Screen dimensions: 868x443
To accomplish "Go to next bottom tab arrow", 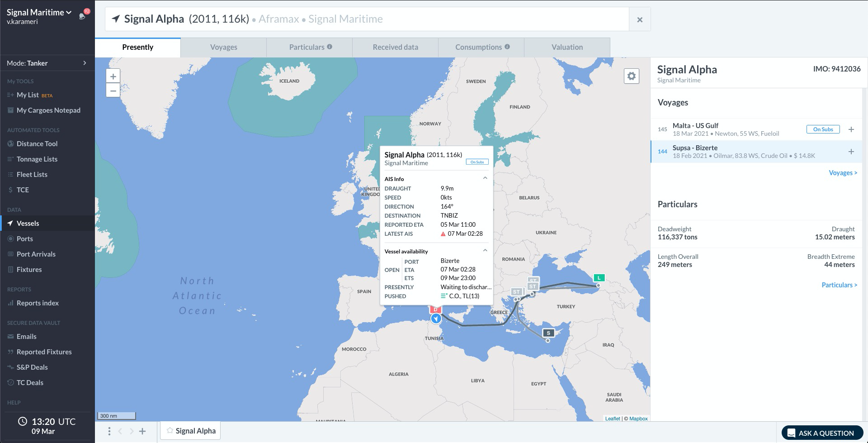I will 132,431.
